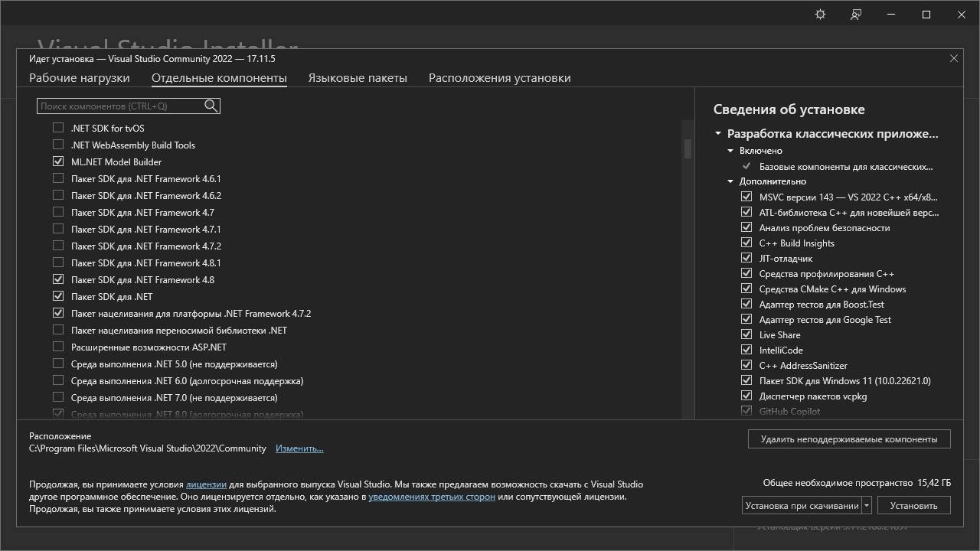Click Сведения об установке heading
The image size is (980, 551).
(x=789, y=109)
